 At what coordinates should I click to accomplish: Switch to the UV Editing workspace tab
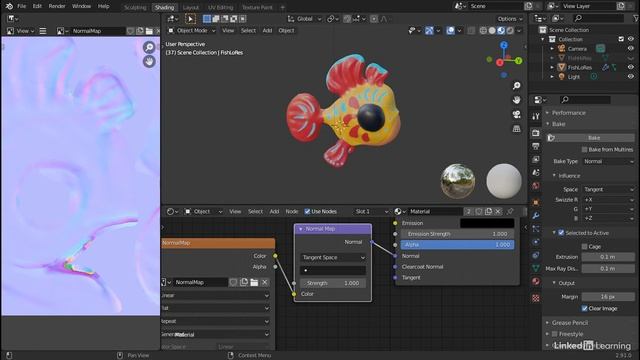(x=220, y=7)
